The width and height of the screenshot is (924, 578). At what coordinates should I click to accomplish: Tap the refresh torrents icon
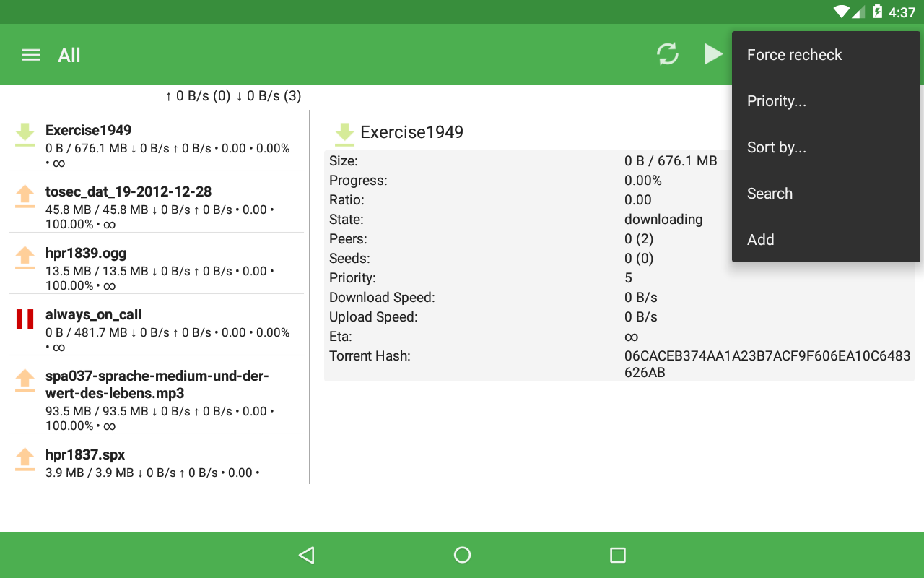pyautogui.click(x=668, y=54)
